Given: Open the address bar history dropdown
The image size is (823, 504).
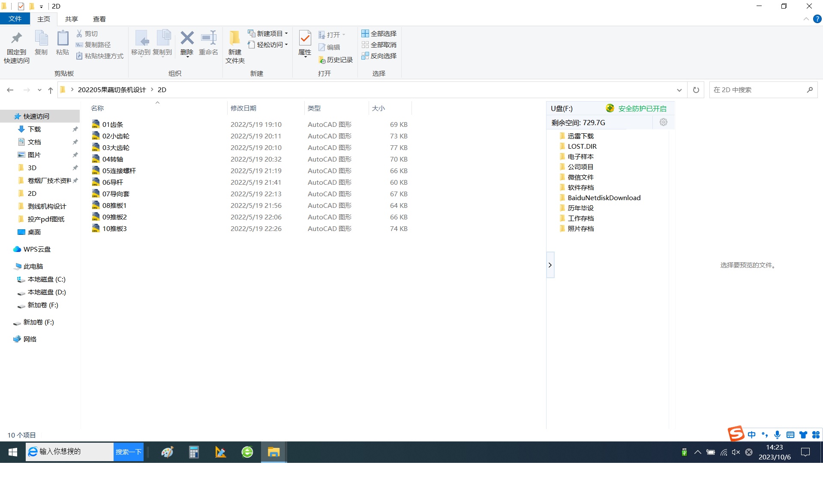Looking at the screenshot, I should pos(679,90).
